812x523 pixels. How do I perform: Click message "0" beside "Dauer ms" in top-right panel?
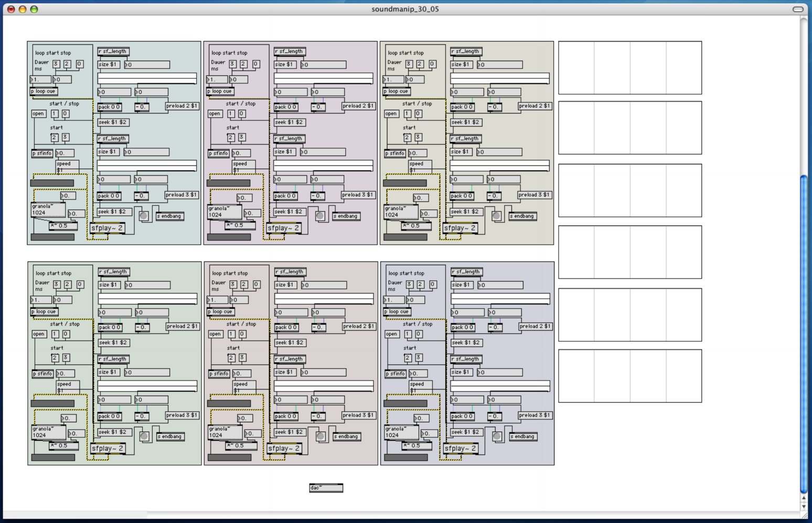[x=432, y=64]
